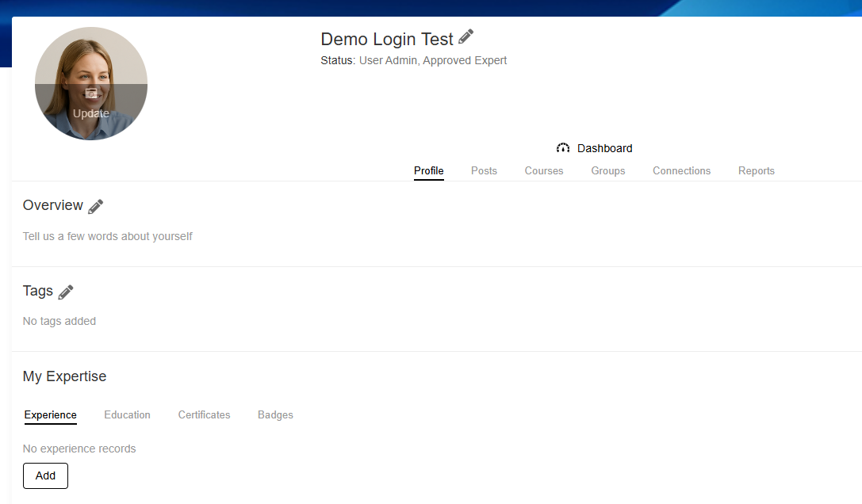This screenshot has width=862, height=504.
Task: Select the Experience tab under My Expertise
Action: [51, 414]
